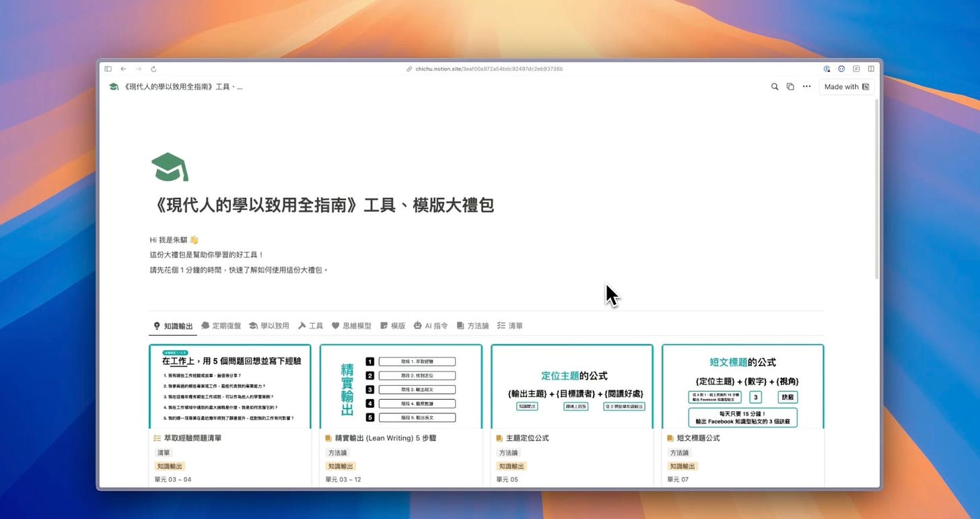Click the page vertical scrollbar
The height and width of the screenshot is (519, 980).
click(876, 188)
